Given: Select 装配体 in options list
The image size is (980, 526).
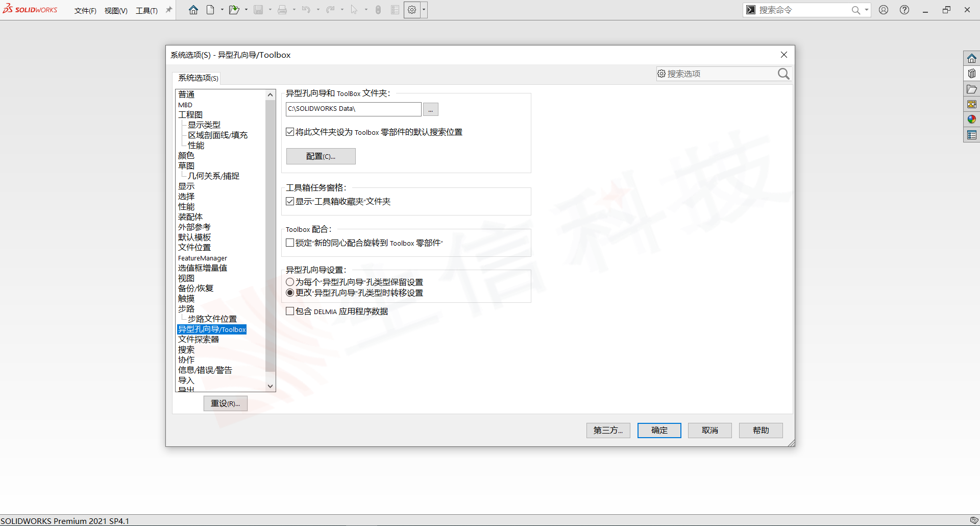Looking at the screenshot, I should (x=190, y=217).
